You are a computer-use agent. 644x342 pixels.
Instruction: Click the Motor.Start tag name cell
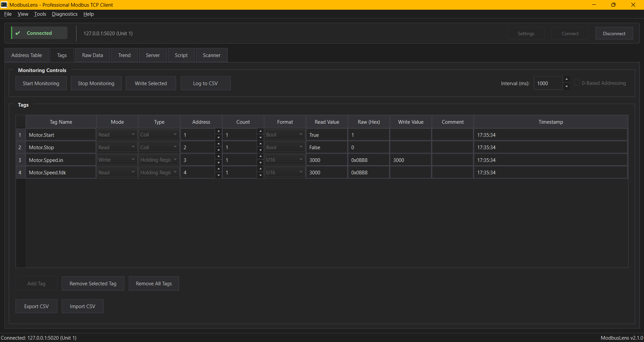[x=61, y=135]
